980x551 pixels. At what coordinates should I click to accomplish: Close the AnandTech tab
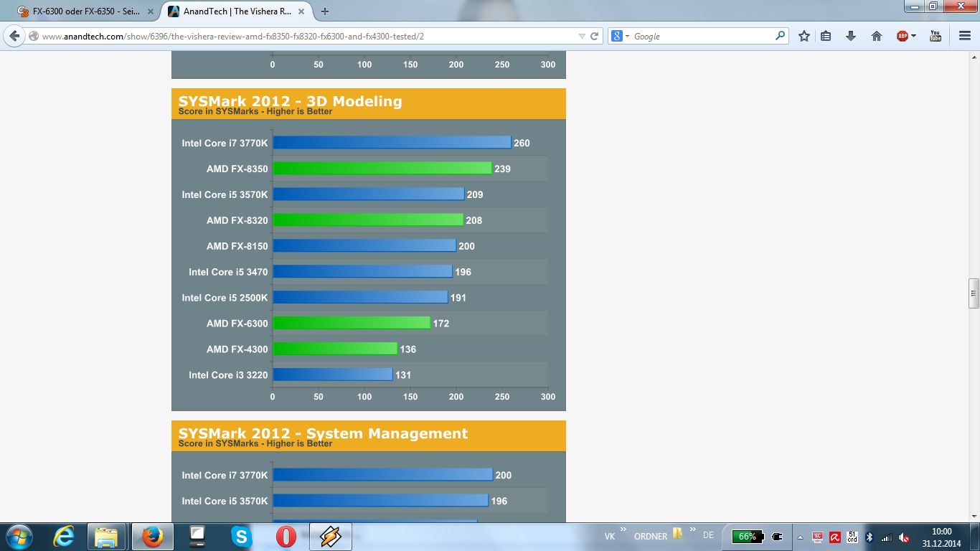click(302, 11)
